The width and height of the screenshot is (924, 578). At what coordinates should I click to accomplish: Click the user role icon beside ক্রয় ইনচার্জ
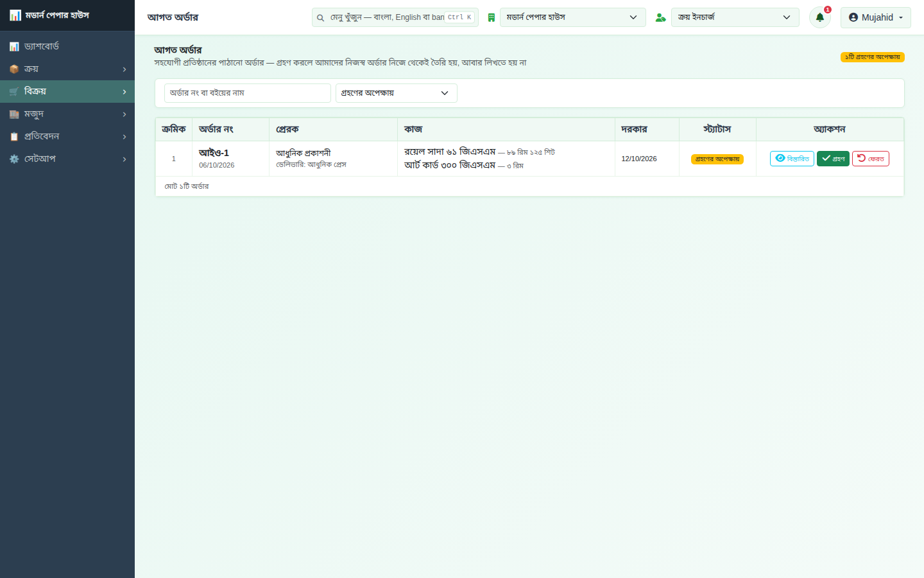click(x=660, y=17)
